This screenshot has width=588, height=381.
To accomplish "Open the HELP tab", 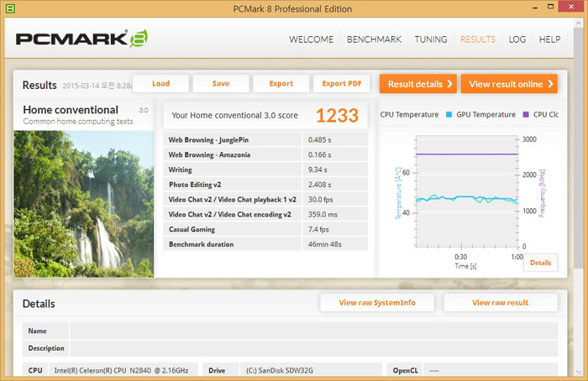I will pos(549,39).
